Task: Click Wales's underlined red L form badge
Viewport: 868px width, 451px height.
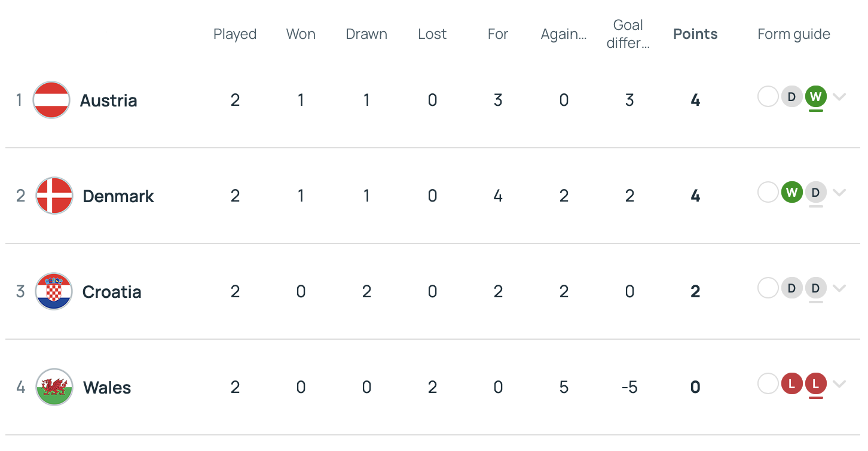Action: tap(815, 383)
